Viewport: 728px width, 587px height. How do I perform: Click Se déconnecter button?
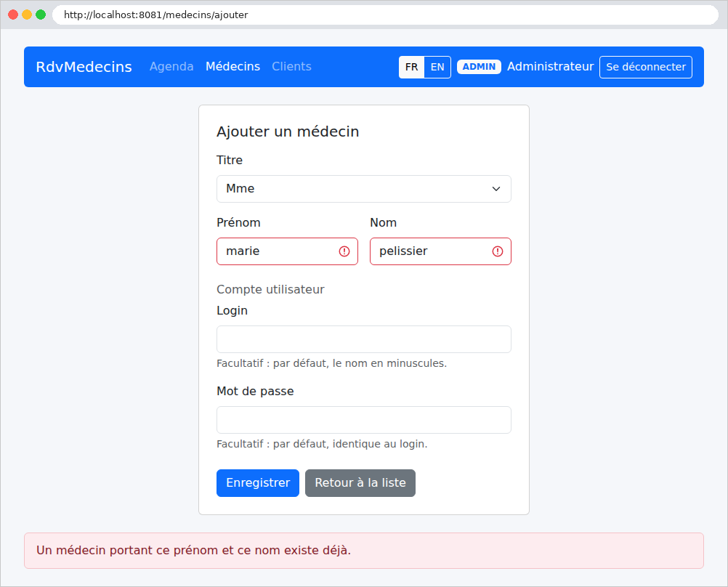click(x=646, y=67)
